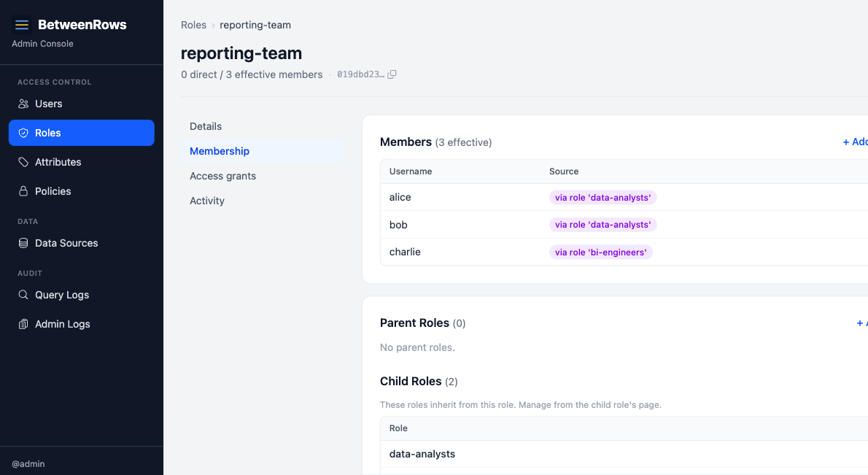
Task: Click the Users people icon in sidebar
Action: [23, 104]
